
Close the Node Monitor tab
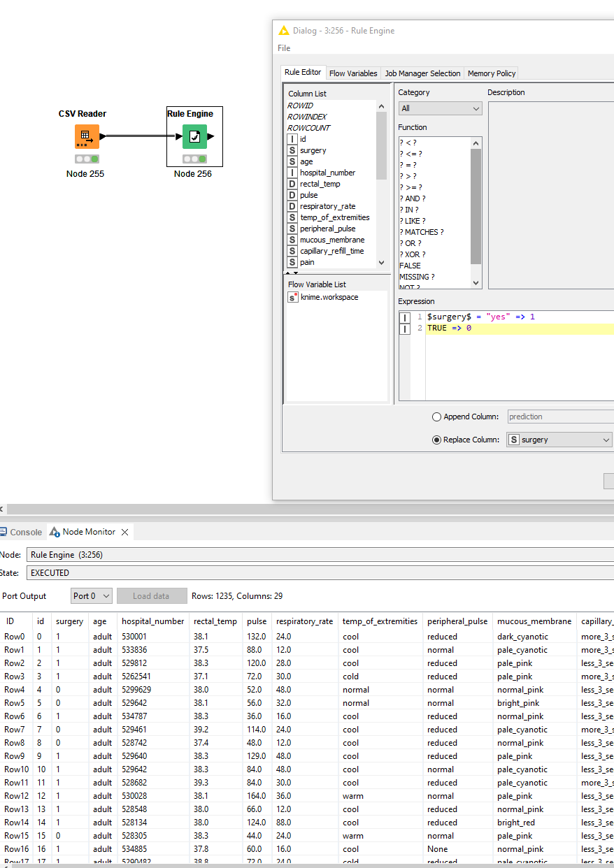pos(125,532)
